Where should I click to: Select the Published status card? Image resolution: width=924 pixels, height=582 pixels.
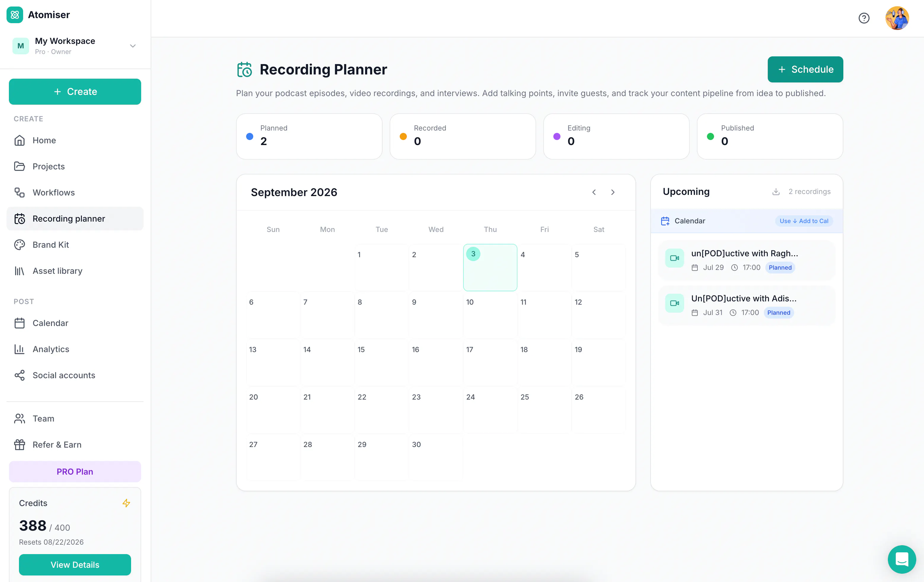click(x=770, y=136)
